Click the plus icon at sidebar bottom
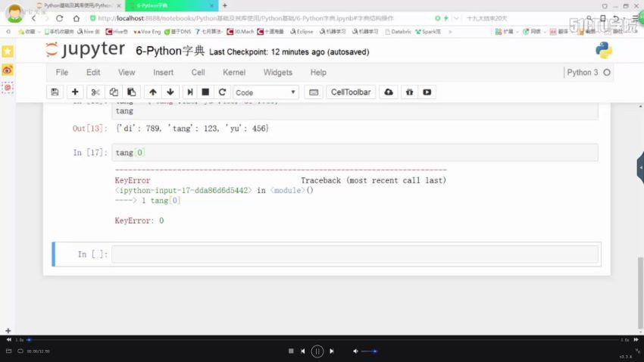 (x=8, y=330)
